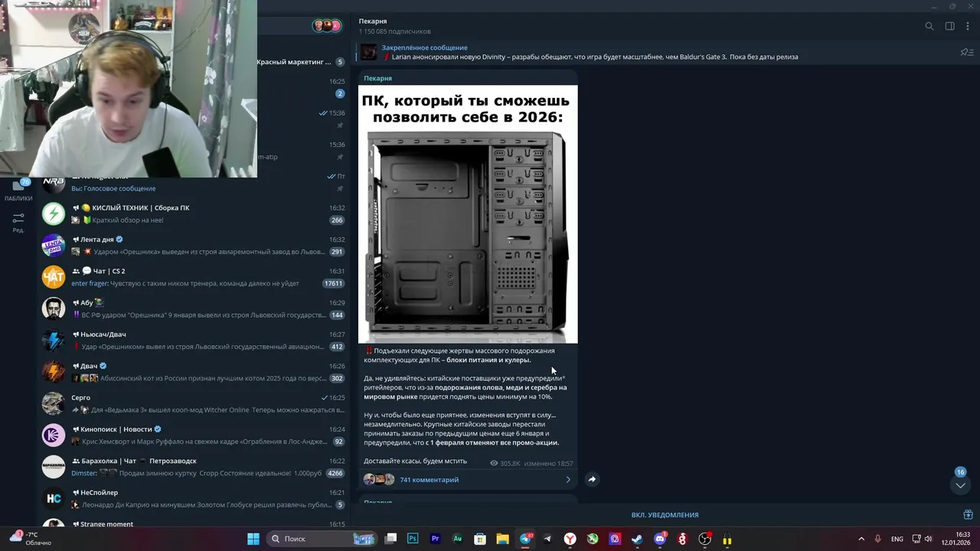The width and height of the screenshot is (980, 551).
Task: Open the Абу channel
Action: pos(195,308)
